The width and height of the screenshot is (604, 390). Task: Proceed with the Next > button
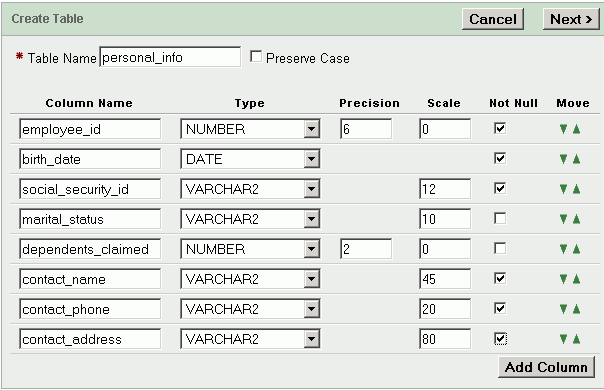coord(571,19)
